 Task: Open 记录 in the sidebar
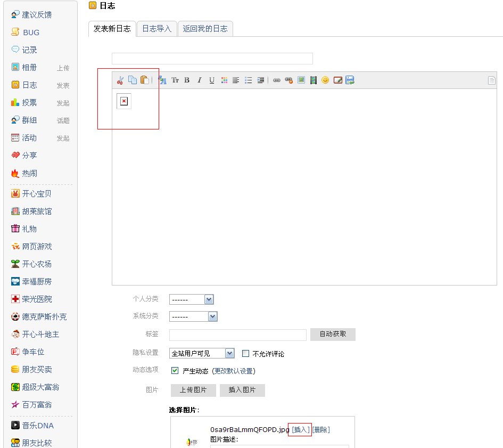(29, 50)
